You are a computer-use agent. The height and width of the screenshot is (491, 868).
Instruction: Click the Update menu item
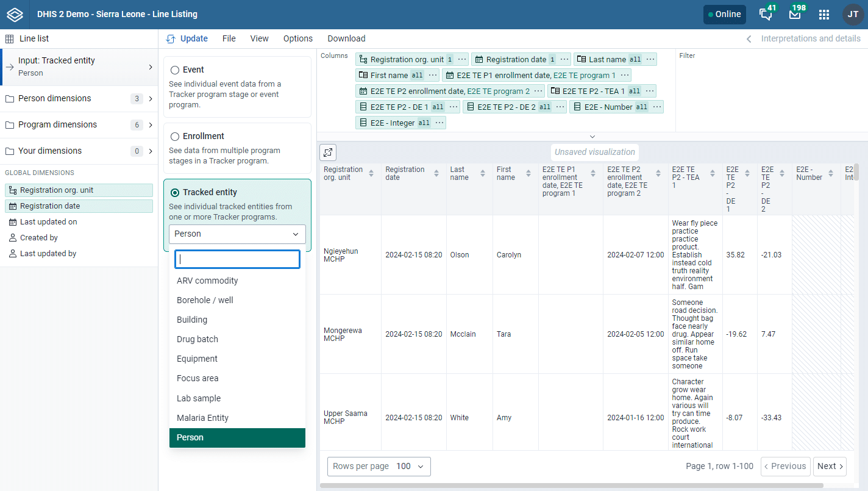point(187,38)
